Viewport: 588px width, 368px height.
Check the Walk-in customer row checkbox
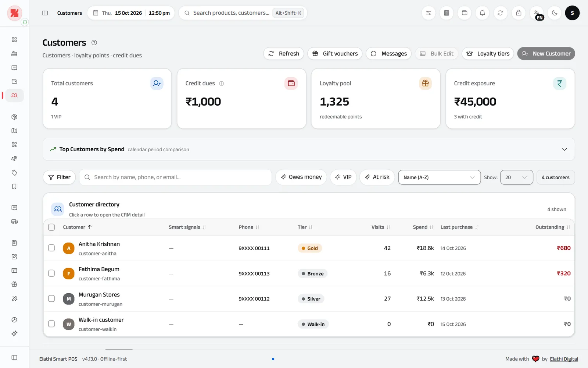pos(51,324)
